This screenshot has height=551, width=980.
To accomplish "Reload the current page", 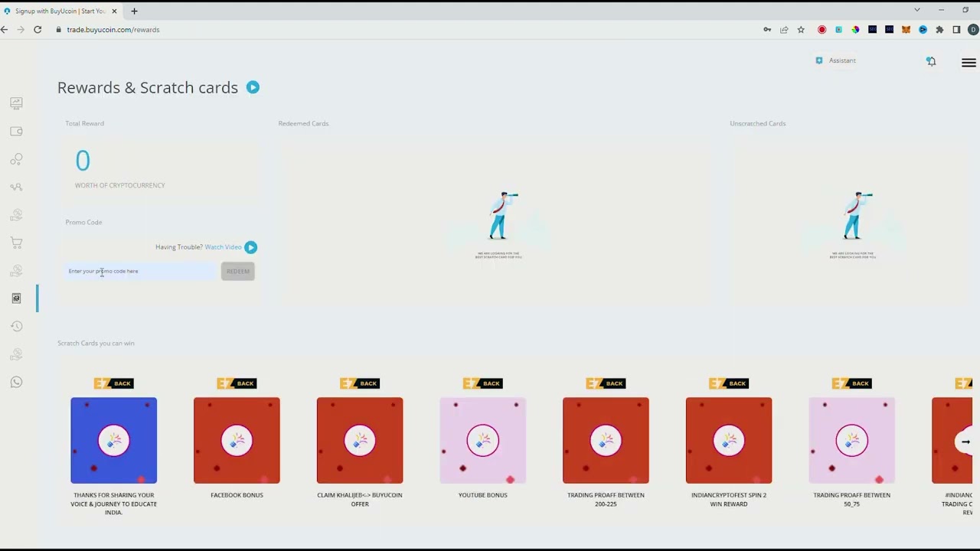I will (38, 30).
